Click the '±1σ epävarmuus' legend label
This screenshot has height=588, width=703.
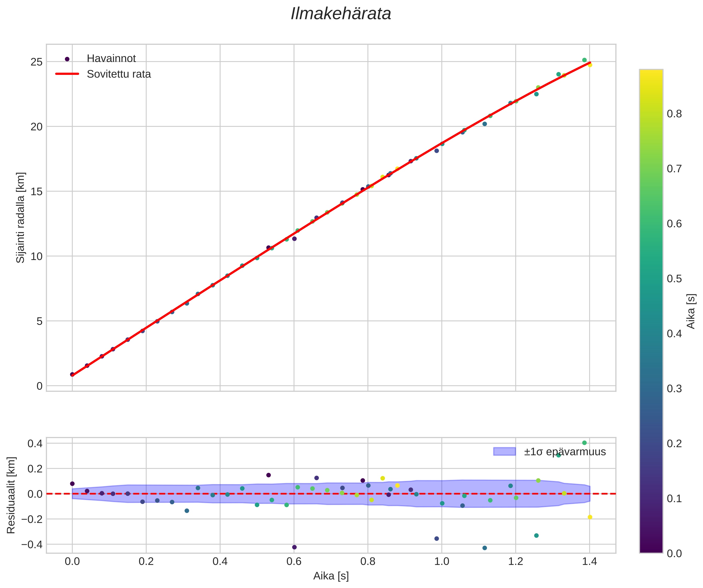tap(565, 452)
